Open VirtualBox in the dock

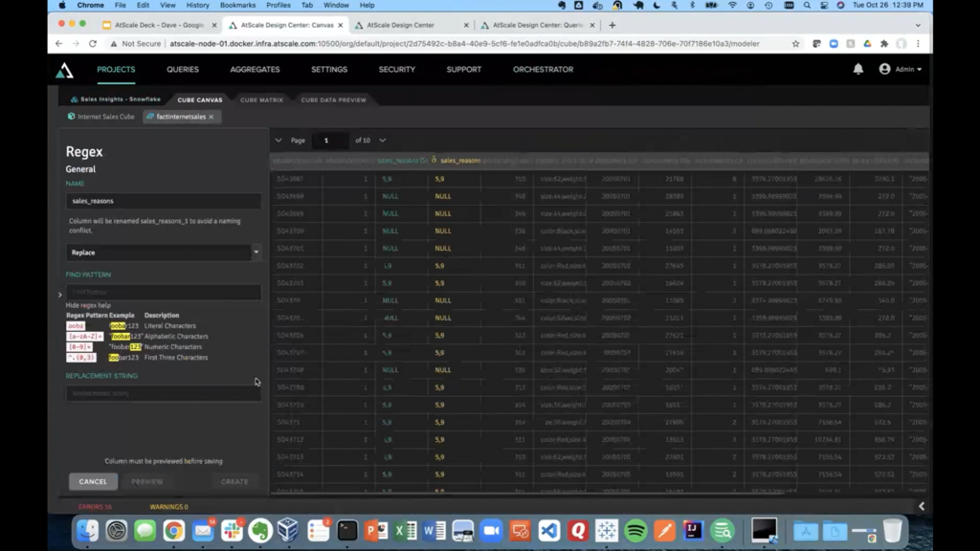[287, 531]
